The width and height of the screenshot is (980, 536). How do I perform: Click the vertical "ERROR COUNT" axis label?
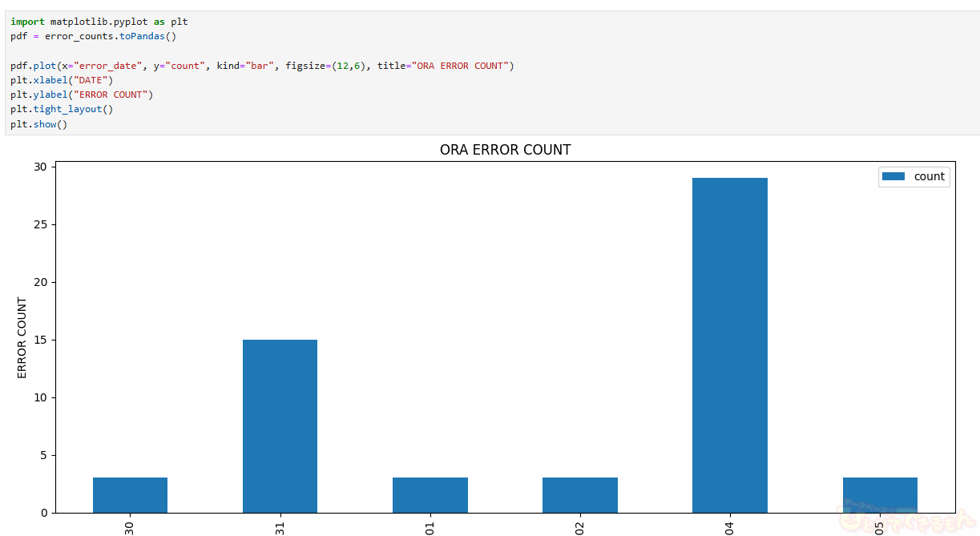pyautogui.click(x=22, y=338)
